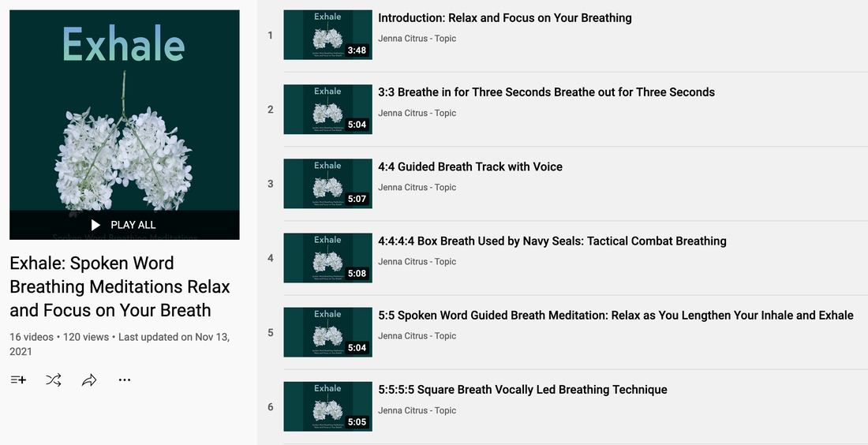
Task: Click index number 4 beside Box Breath video
Action: [x=270, y=258]
